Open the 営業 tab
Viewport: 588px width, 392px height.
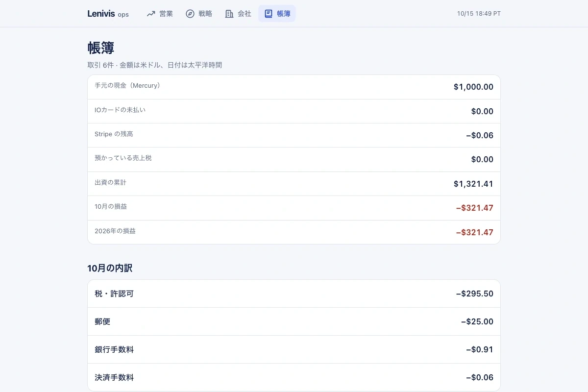[160, 14]
